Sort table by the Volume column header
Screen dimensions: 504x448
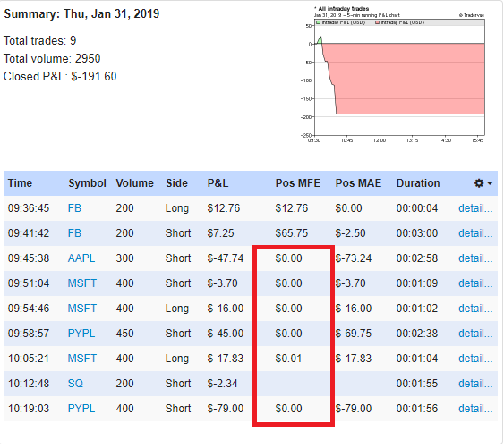tap(134, 183)
